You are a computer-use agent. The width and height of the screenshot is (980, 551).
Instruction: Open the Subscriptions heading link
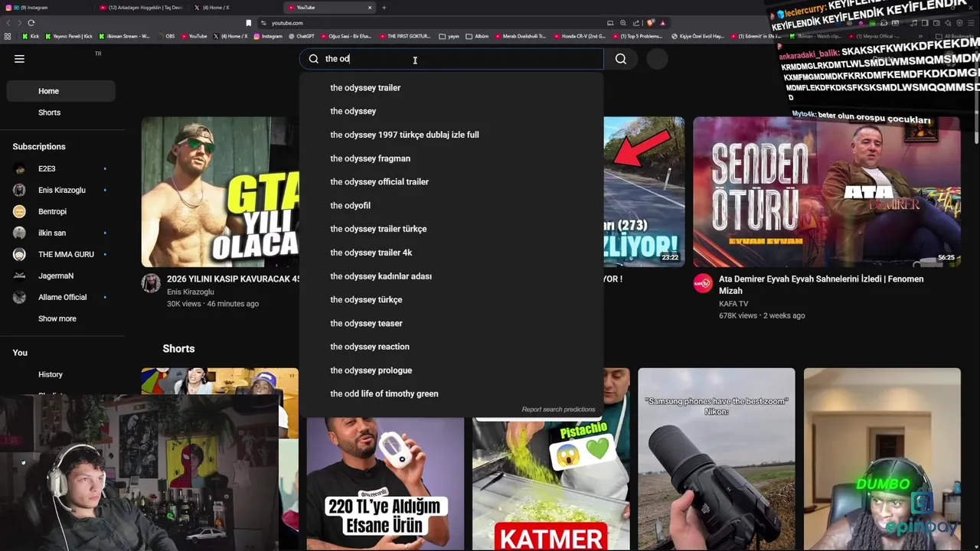pos(39,147)
